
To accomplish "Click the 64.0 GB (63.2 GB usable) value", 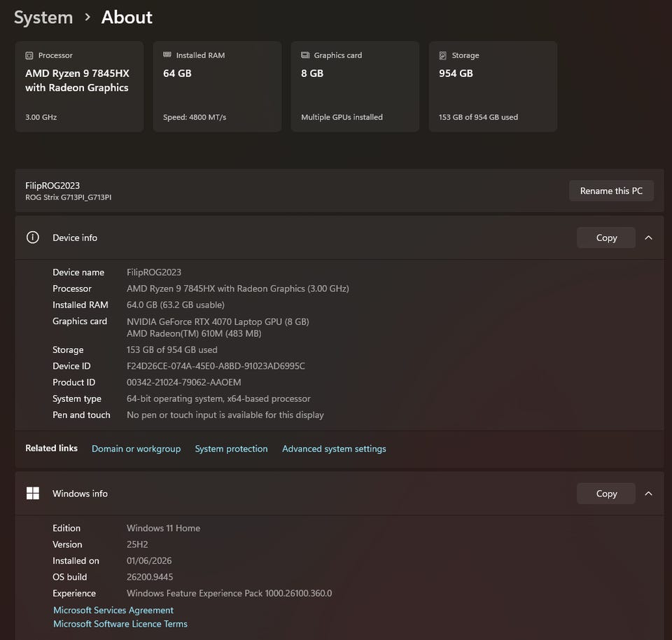I will 175,305.
